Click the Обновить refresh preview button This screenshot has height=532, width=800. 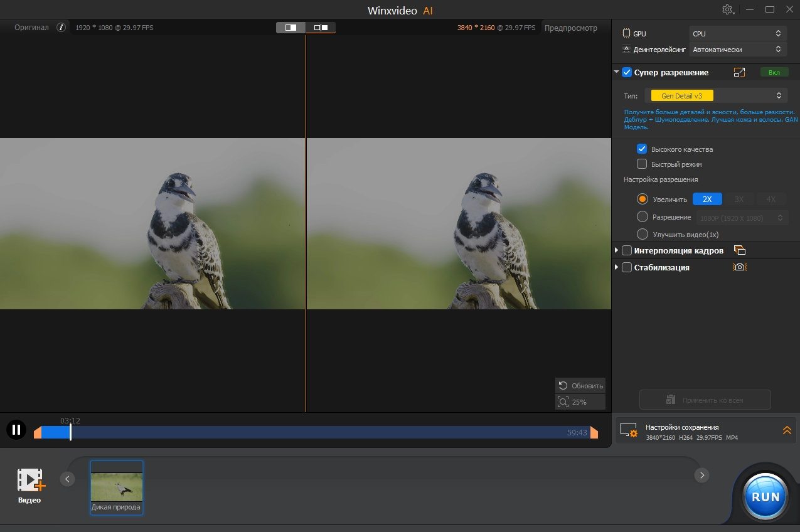580,386
